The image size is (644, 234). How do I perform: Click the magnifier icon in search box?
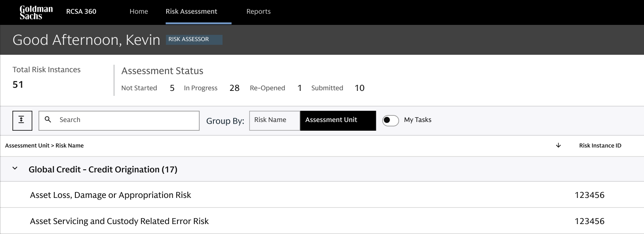(x=48, y=119)
